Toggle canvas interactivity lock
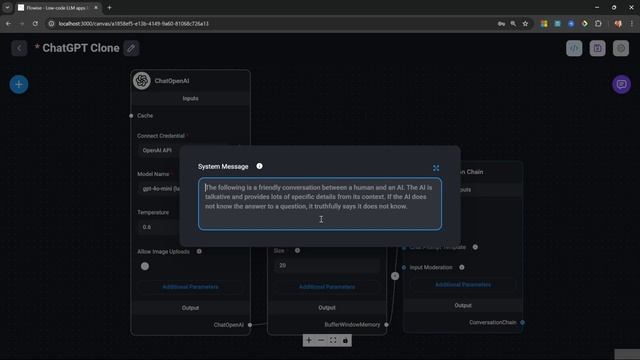 pyautogui.click(x=345, y=340)
